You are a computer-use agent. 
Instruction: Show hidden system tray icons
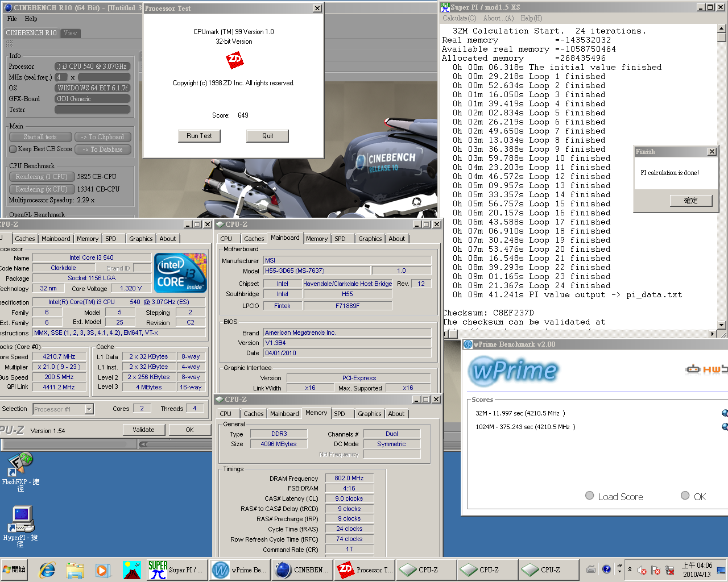click(630, 569)
